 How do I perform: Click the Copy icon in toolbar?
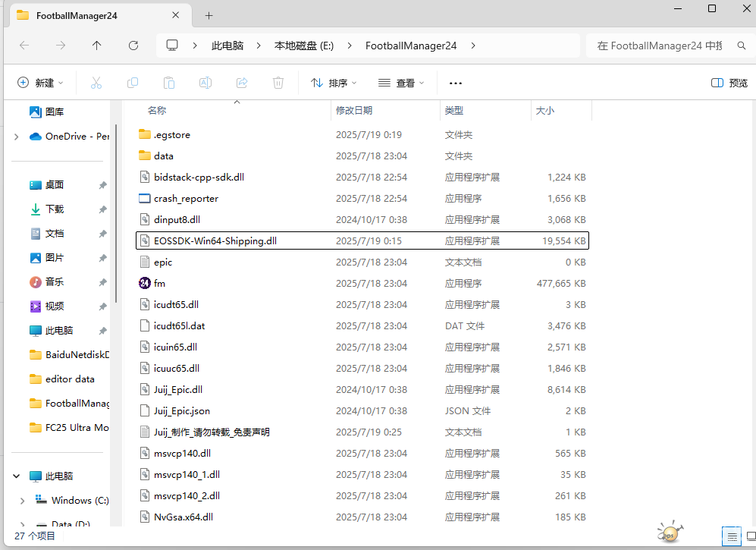pyautogui.click(x=133, y=83)
